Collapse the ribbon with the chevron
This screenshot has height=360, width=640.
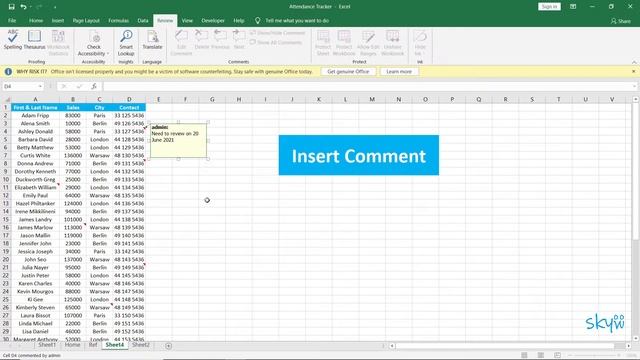point(634,62)
